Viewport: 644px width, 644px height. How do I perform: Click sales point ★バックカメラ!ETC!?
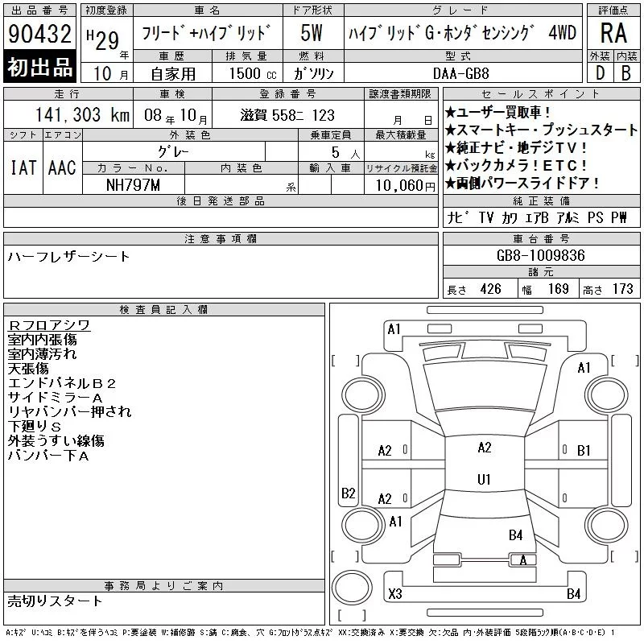coord(516,165)
